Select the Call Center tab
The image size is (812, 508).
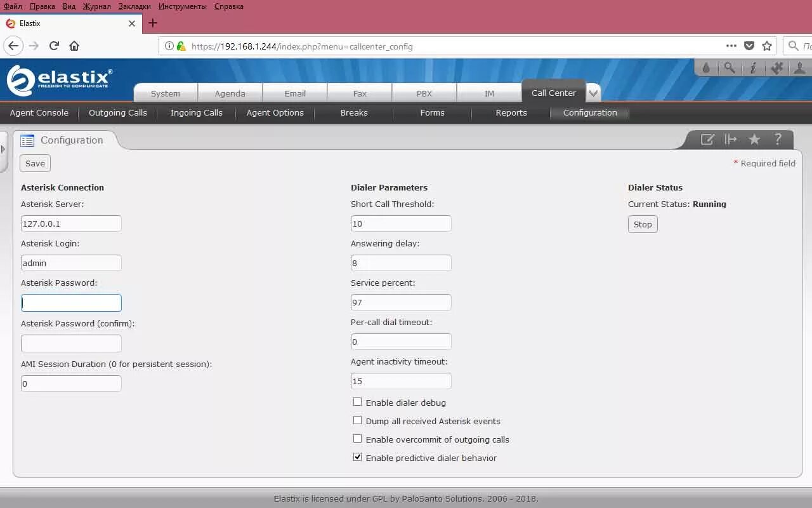pos(554,93)
